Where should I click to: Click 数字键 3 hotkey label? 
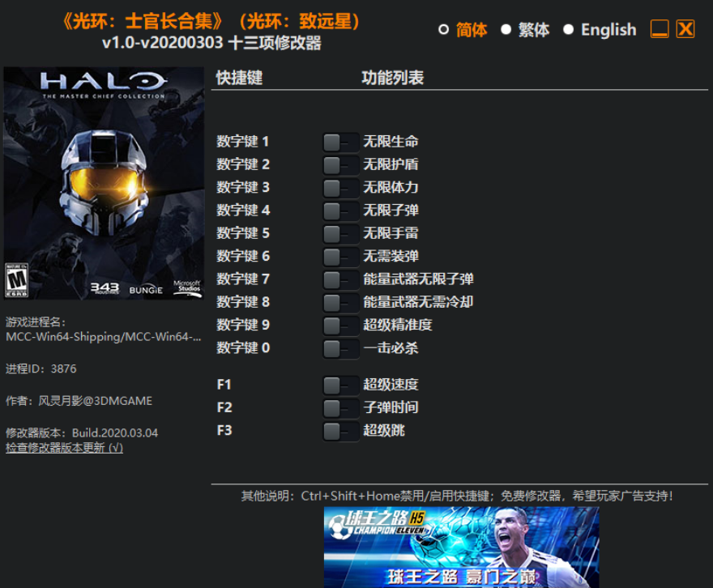click(243, 187)
